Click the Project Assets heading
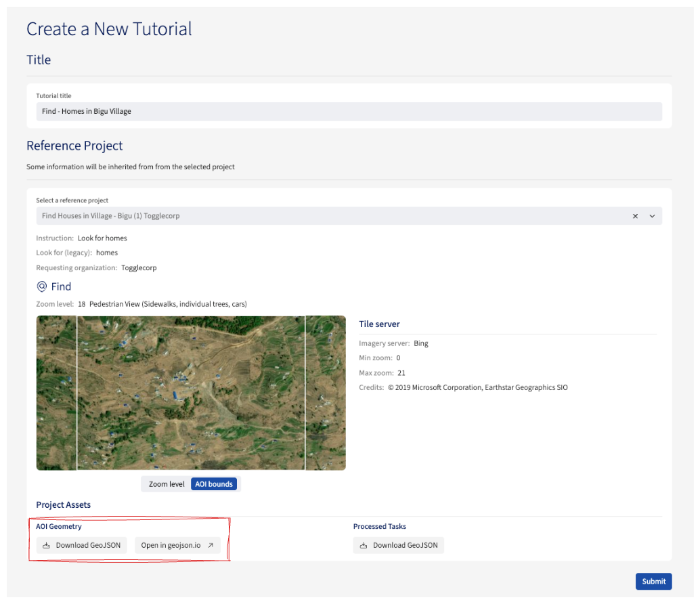The width and height of the screenshot is (700, 604). pos(64,505)
